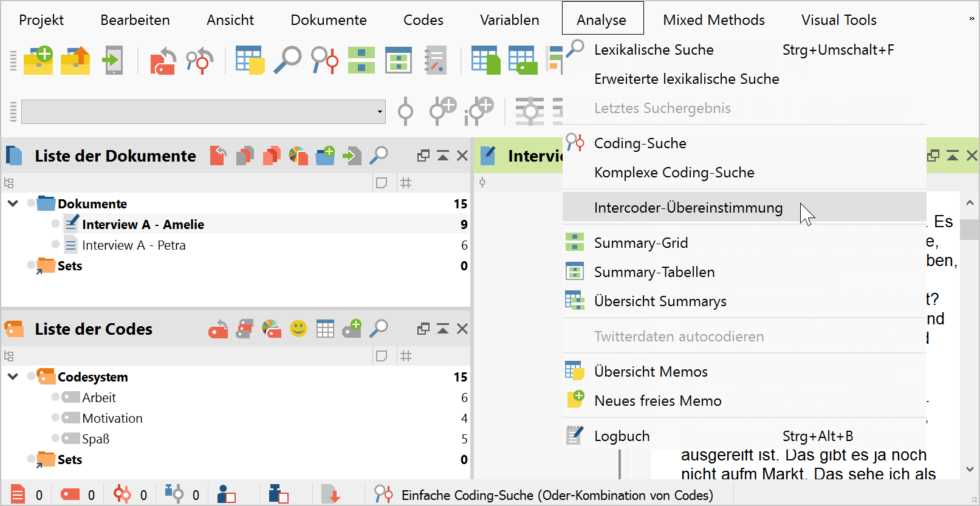Viewport: 980px width, 506px height.
Task: Undock the Liste der Codes panel
Action: click(x=423, y=329)
